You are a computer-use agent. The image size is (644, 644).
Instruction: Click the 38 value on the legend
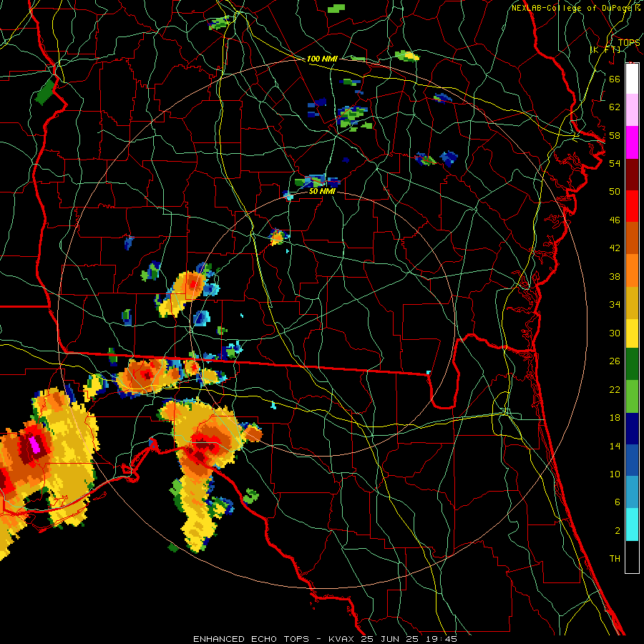[615, 276]
